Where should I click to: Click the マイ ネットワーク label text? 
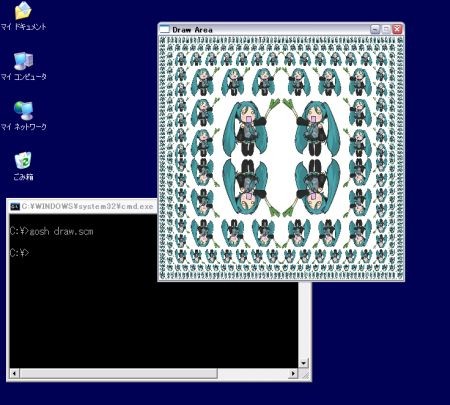pyautogui.click(x=23, y=127)
